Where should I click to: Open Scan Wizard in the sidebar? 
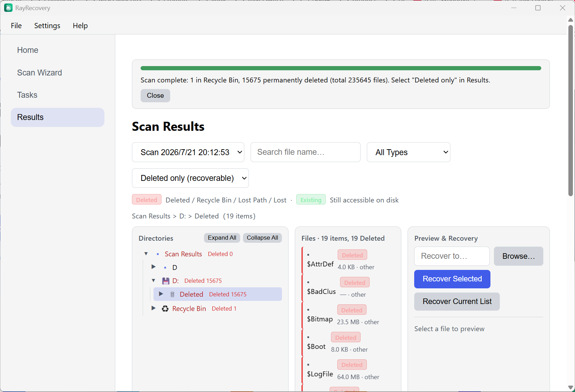pos(57,73)
